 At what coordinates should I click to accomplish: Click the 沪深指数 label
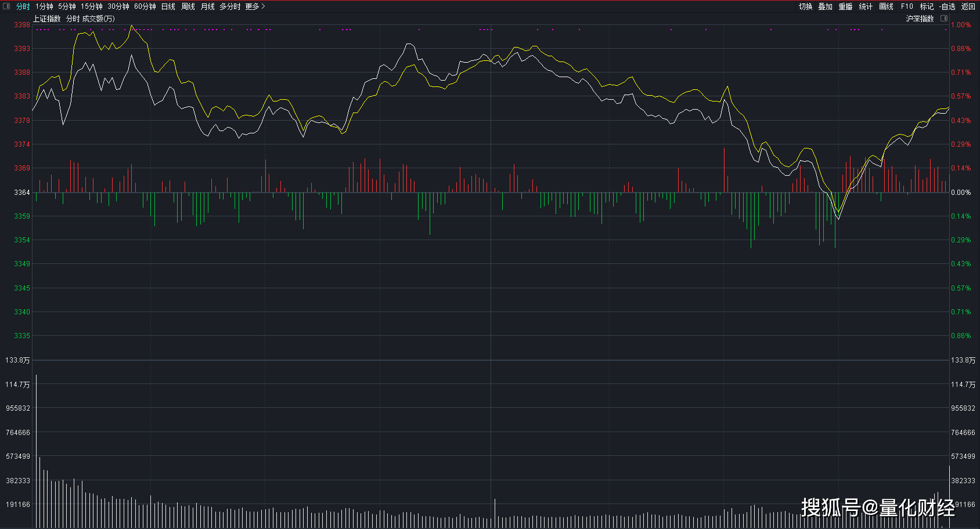point(920,19)
